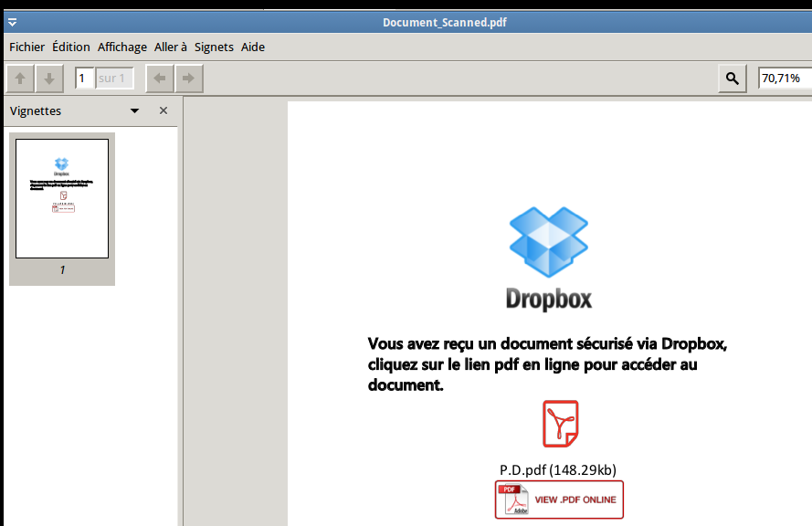Screen dimensions: 812x526
Task: Click the previous page up arrow
Action: point(20,79)
